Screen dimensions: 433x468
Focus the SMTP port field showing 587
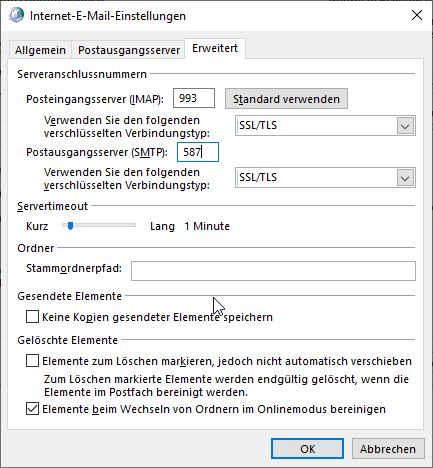coord(198,152)
